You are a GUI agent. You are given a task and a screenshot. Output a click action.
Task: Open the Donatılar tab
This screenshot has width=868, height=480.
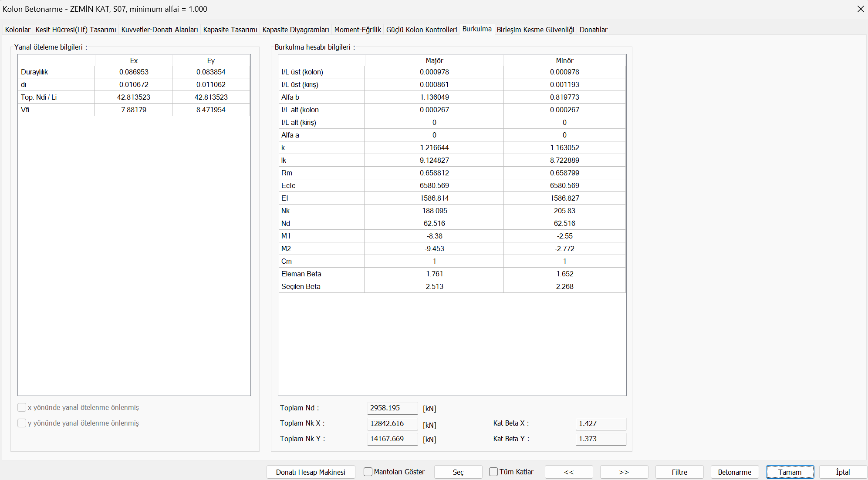point(593,30)
